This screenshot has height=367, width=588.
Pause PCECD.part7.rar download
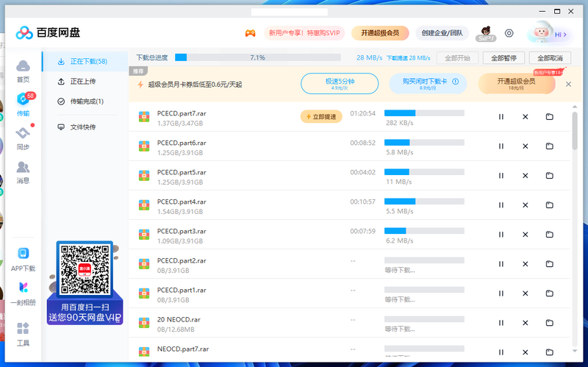[501, 117]
